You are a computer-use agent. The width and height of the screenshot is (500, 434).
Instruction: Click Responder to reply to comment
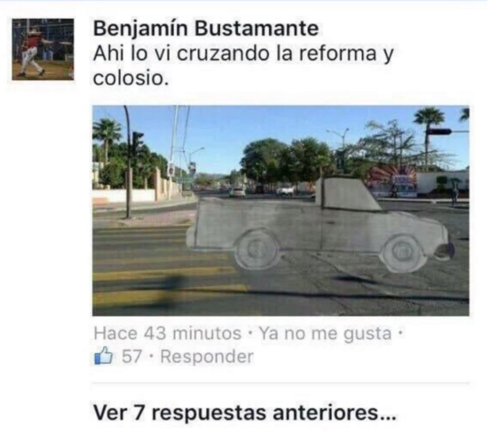coord(207,356)
